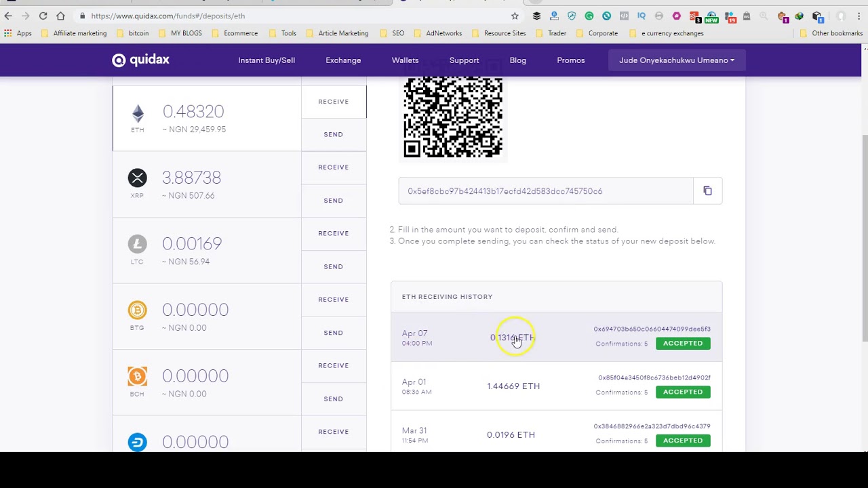868x488 pixels.
Task: Click SEND for BCH wallet
Action: pyautogui.click(x=334, y=399)
